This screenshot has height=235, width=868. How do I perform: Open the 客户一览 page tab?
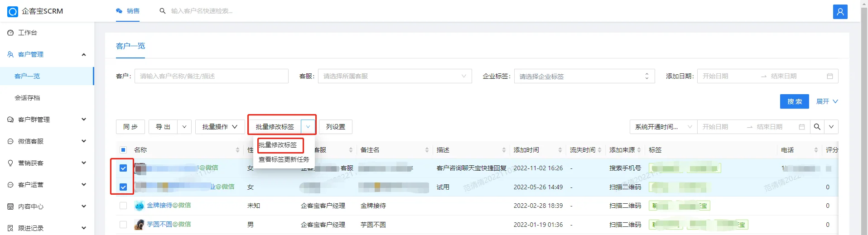point(130,46)
